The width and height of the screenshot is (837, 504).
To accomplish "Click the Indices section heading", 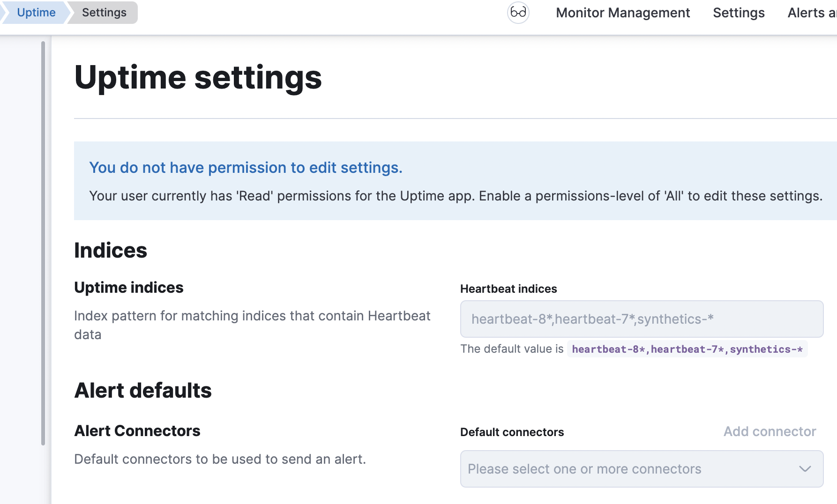I will pos(111,251).
